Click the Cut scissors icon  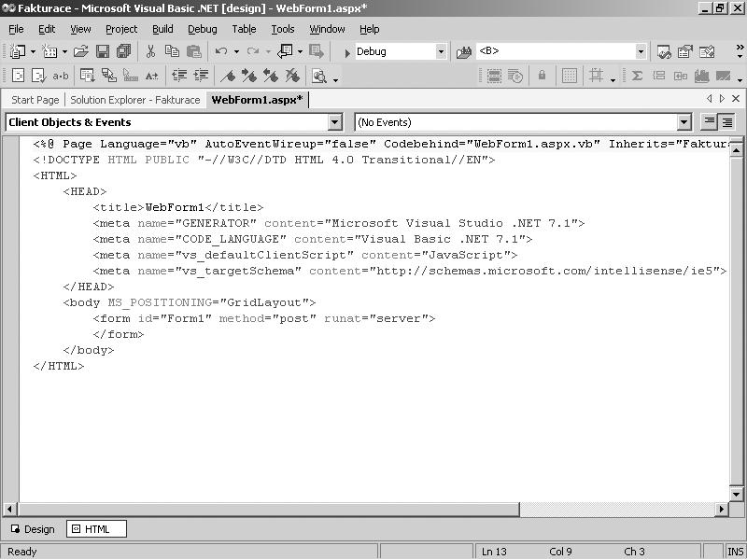150,51
